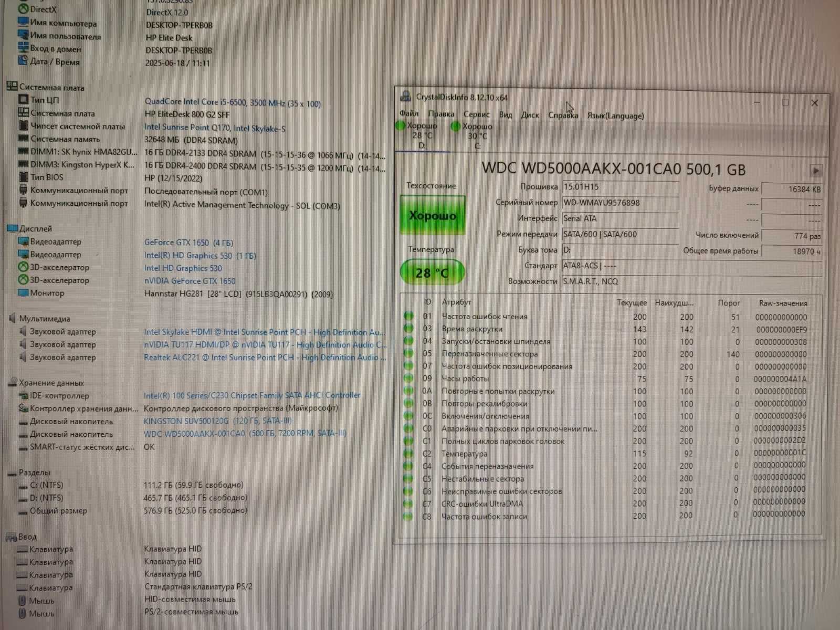Click green status dot for CRC-ошибки UltraDMA
This screenshot has height=630, width=840.
point(408,503)
